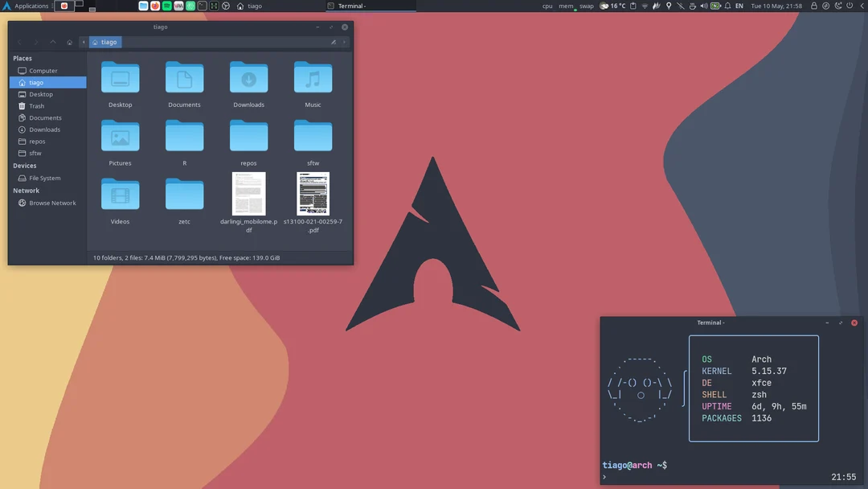Open the Applications menu in the top panel
868x489 pixels.
pos(24,6)
